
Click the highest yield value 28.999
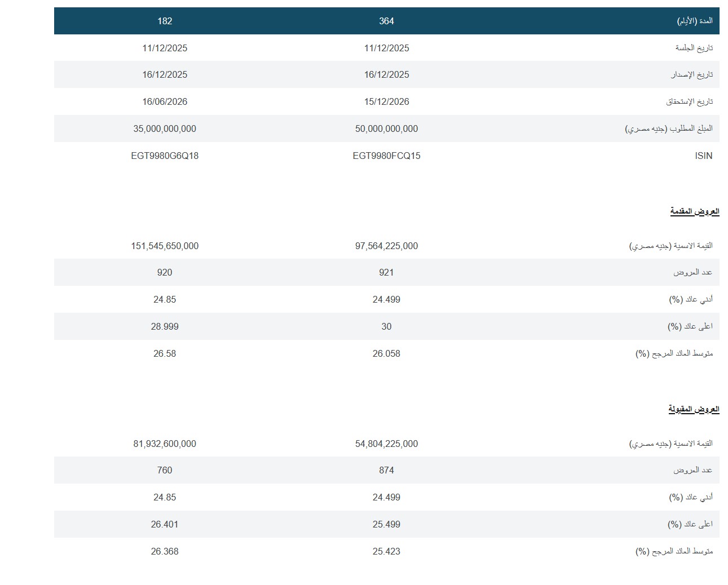pyautogui.click(x=165, y=326)
